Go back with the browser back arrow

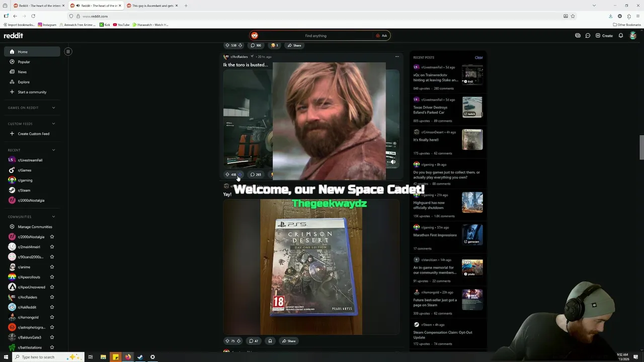15,16
